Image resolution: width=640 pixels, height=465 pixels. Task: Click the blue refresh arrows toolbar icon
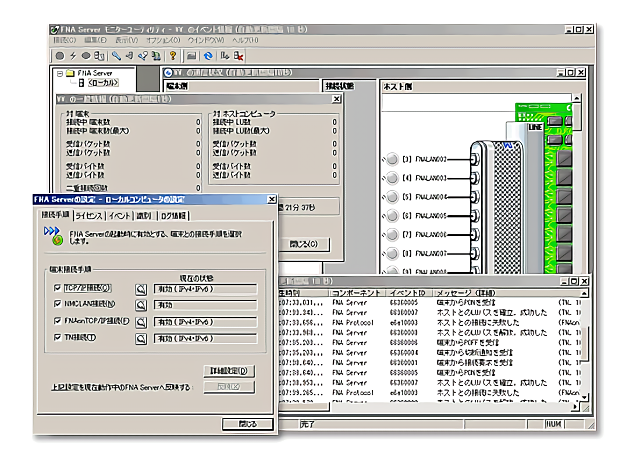[x=208, y=56]
